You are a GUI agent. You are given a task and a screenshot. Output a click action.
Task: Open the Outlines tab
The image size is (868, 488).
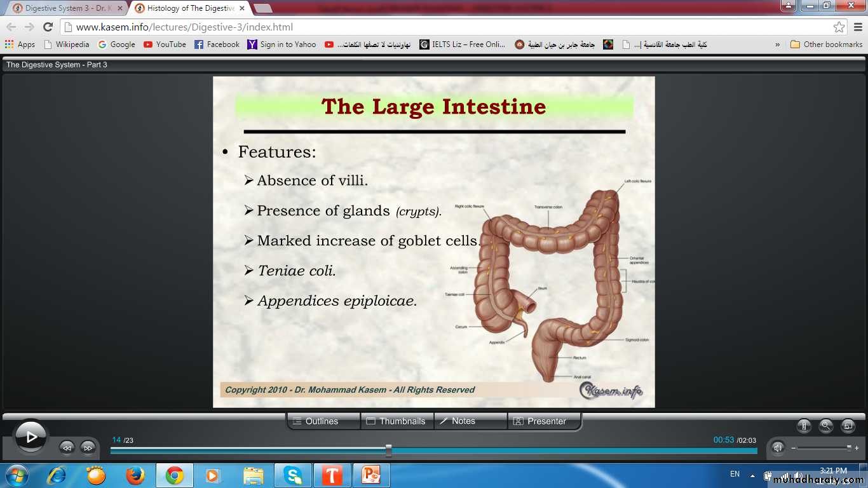click(323, 421)
